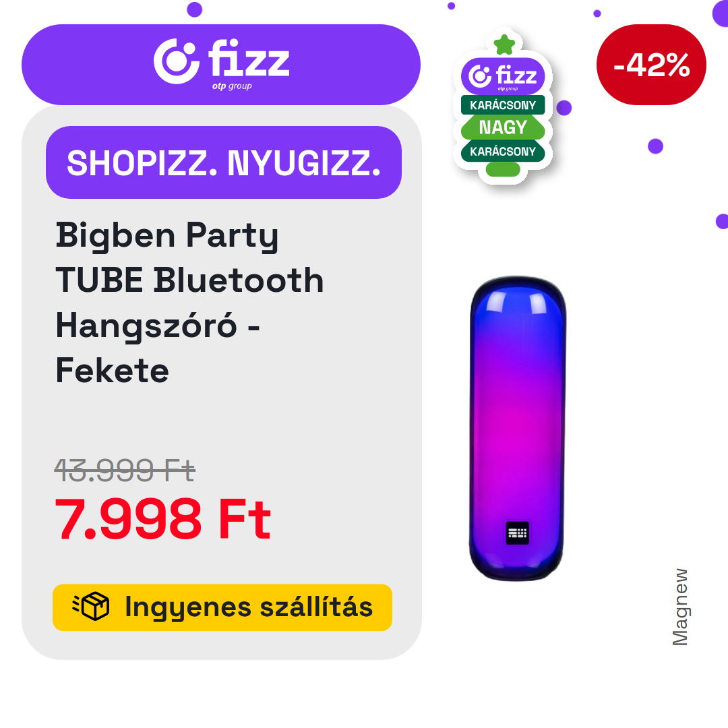Click the lower KARÁCSONY label on the badge
Image resolution: width=728 pixels, height=728 pixels.
[503, 152]
